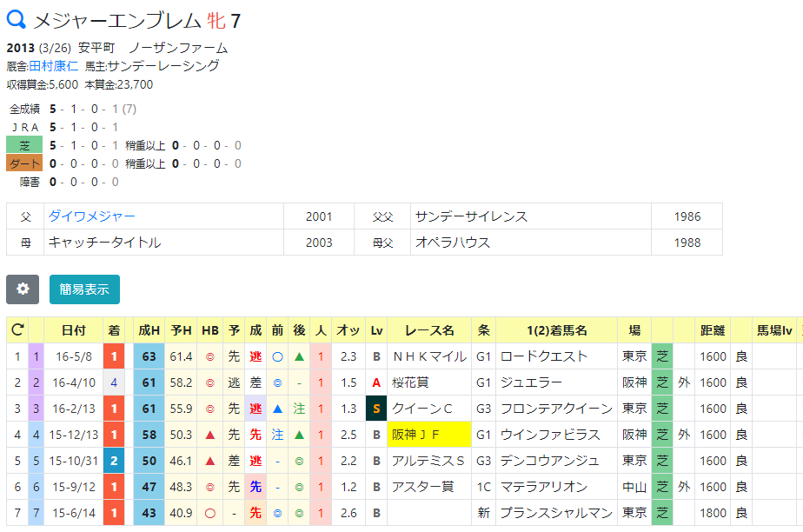Click winner name マテラアリオン
This screenshot has width=803, height=532.
[x=543, y=487]
